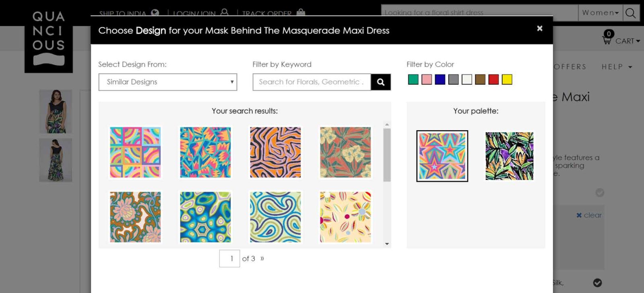Close the Choose Design dialog
The width and height of the screenshot is (644, 293).
(x=539, y=29)
